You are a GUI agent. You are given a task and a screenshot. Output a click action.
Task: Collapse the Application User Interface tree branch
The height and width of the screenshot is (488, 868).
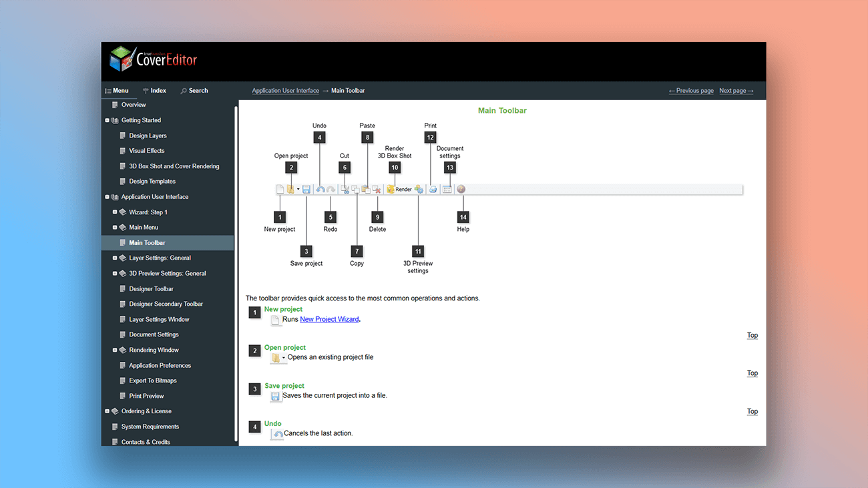(107, 196)
